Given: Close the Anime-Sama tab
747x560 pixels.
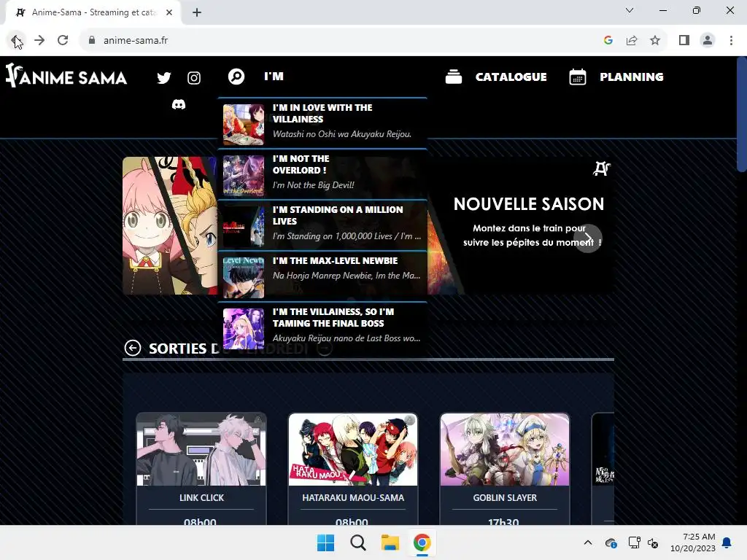Looking at the screenshot, I should click(x=169, y=12).
